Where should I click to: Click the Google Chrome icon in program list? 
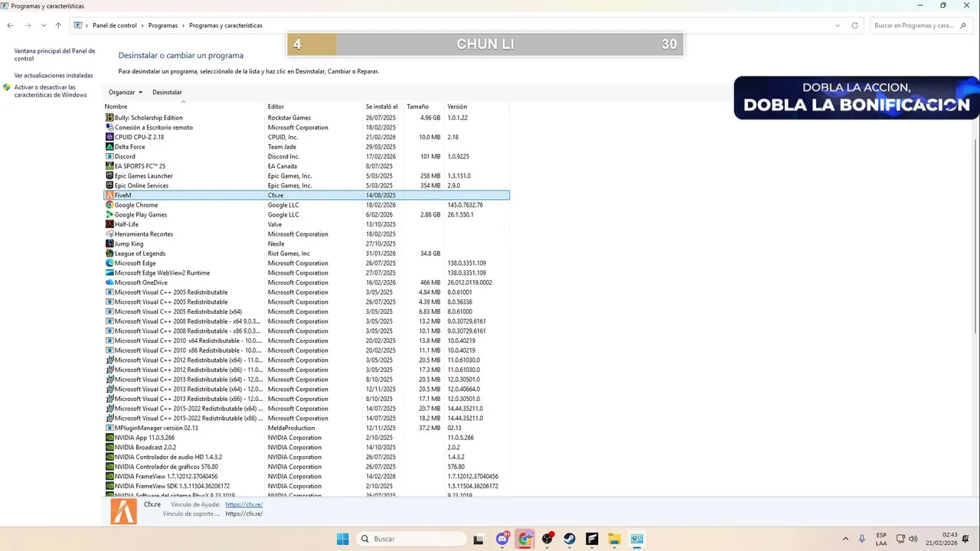109,205
